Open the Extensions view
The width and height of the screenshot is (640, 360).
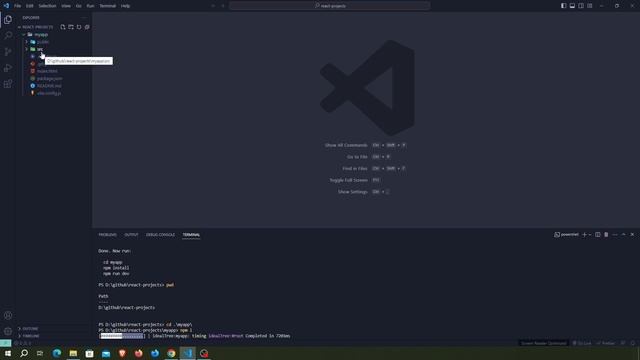click(x=8, y=84)
